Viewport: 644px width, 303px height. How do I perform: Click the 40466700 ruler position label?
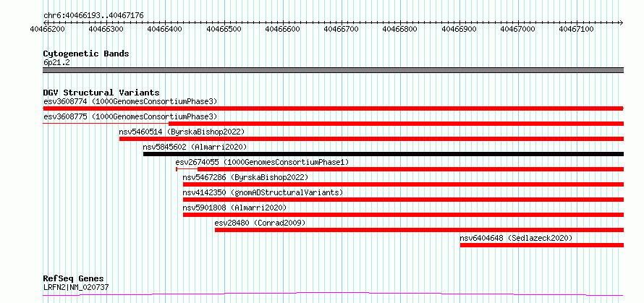(x=342, y=29)
